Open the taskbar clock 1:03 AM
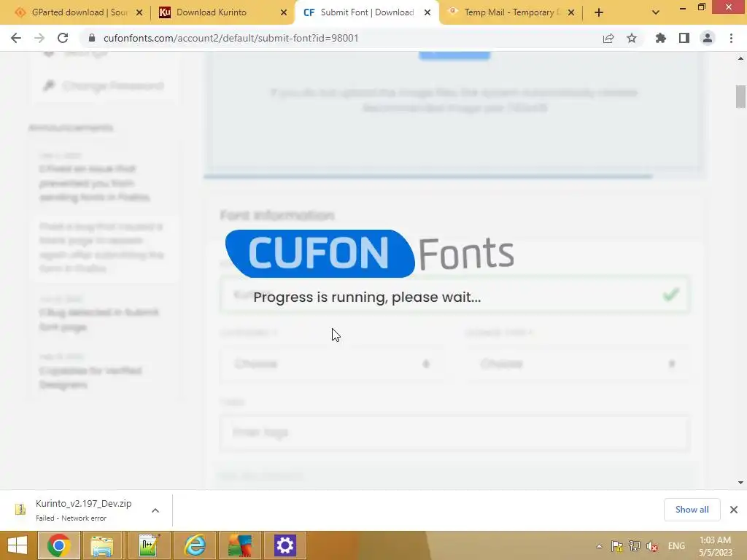 (x=715, y=546)
